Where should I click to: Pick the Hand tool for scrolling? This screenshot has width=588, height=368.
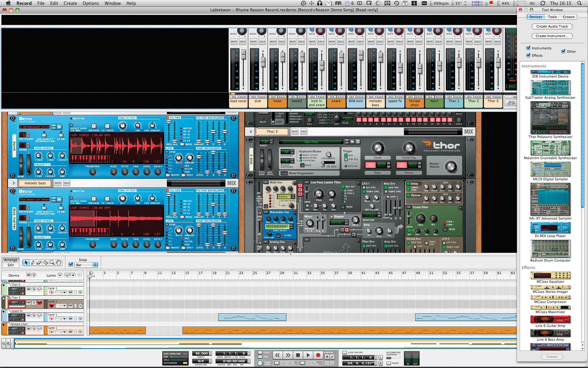pyautogui.click(x=58, y=263)
